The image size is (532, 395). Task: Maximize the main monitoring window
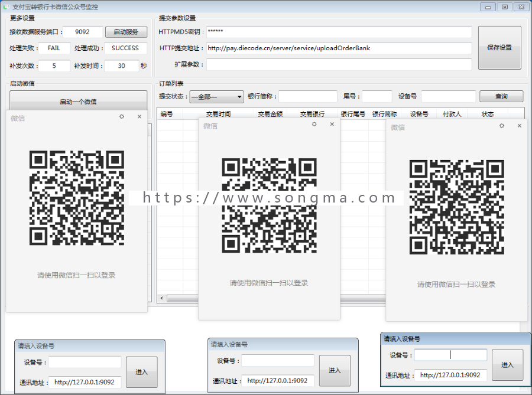click(x=505, y=6)
